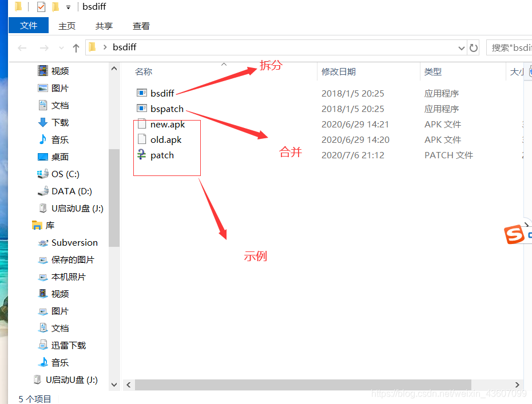Click the OS (C:) drive icon
Viewport: 532px width, 404px height.
(43, 174)
